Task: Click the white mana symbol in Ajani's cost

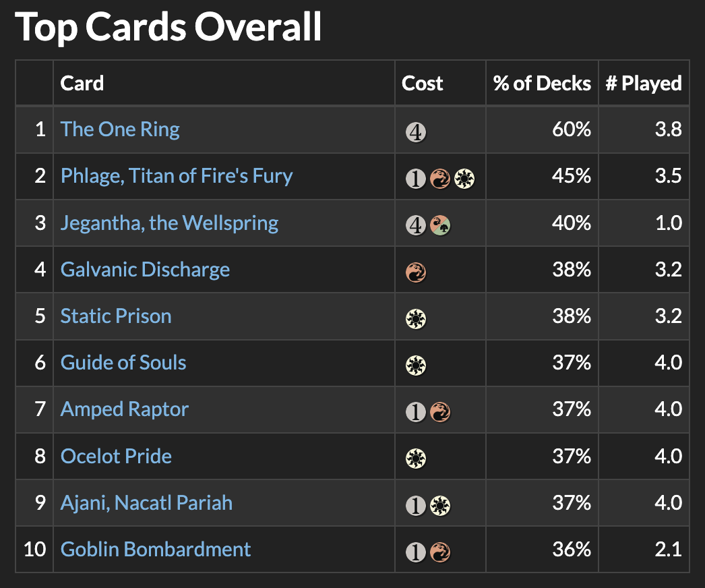Action: [x=440, y=505]
